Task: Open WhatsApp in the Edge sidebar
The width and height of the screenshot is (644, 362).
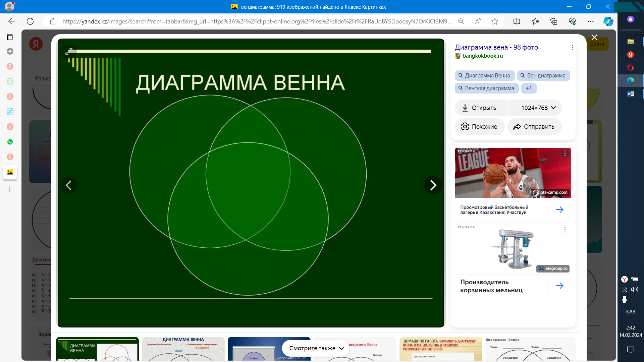Action: coord(10,142)
